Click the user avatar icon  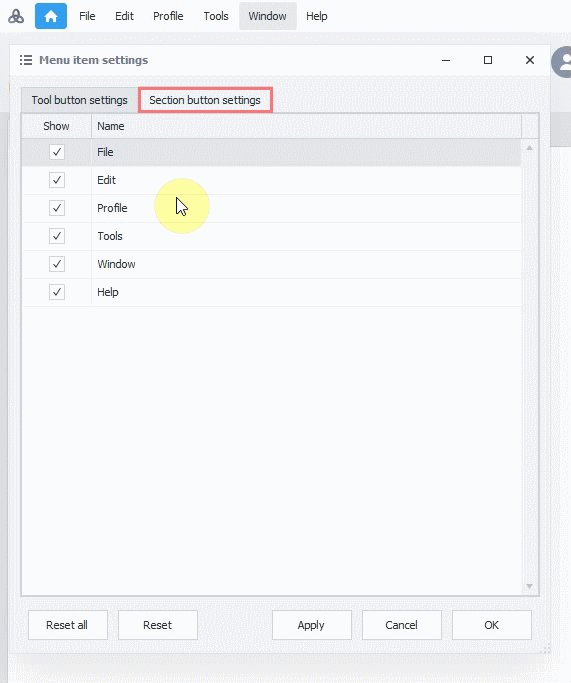pyautogui.click(x=563, y=62)
